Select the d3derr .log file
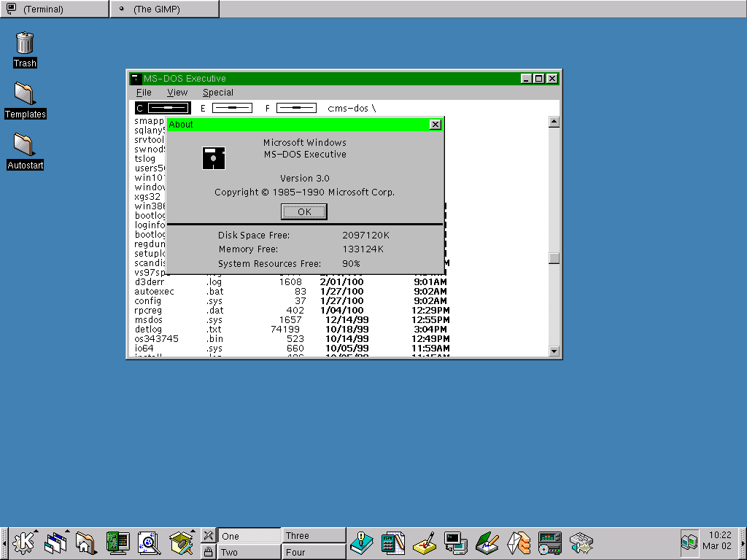Image resolution: width=747 pixels, height=560 pixels. tap(290, 282)
